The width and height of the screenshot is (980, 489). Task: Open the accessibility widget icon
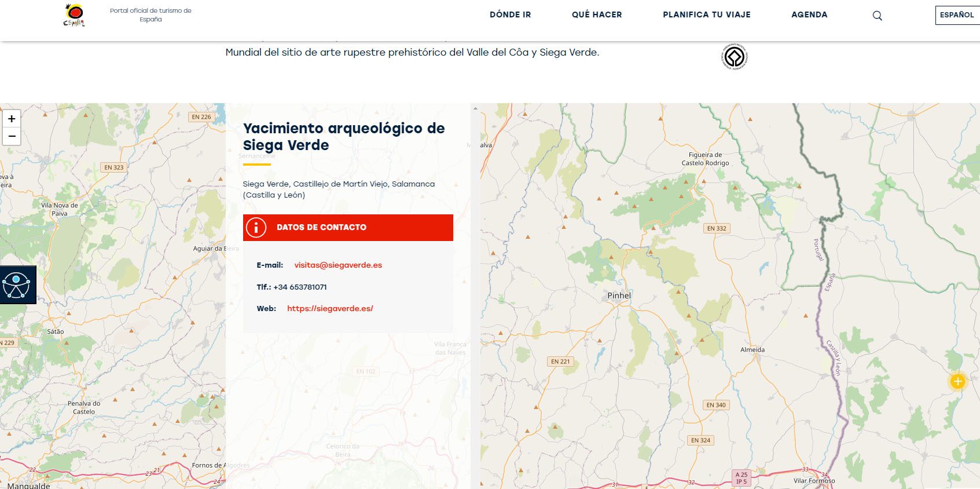pos(17,285)
